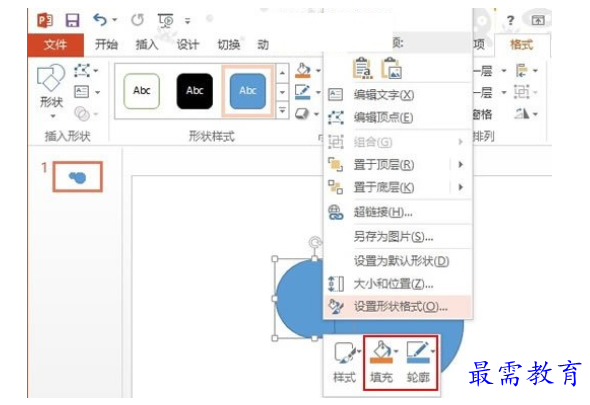Click the PowerPoint application icon
Image resolution: width=590 pixels, height=405 pixels.
45,20
